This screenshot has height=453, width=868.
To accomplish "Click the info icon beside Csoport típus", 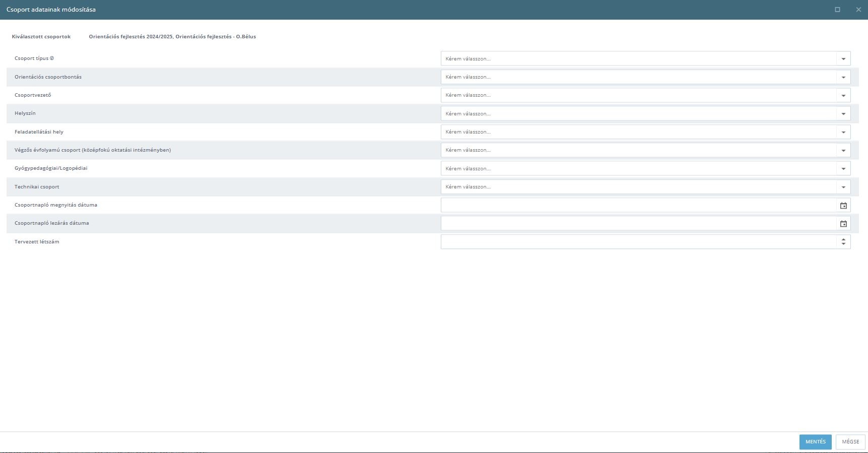I will pyautogui.click(x=52, y=58).
